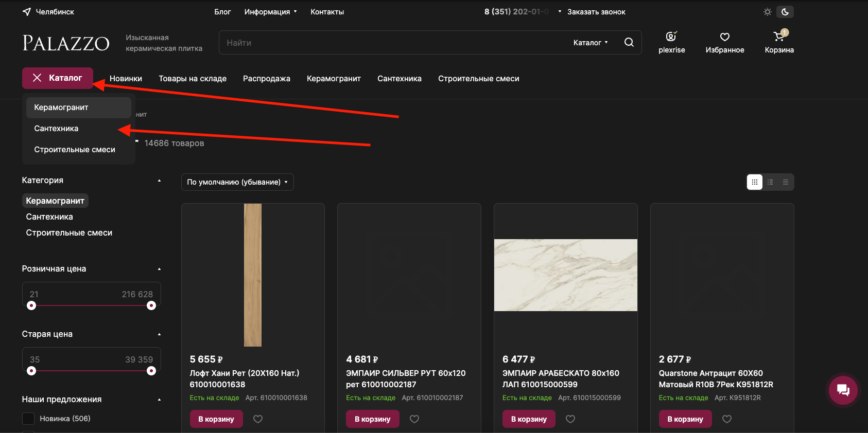Viewport: 868px width, 433px height.
Task: Click Заказать звонок link
Action: click(596, 12)
